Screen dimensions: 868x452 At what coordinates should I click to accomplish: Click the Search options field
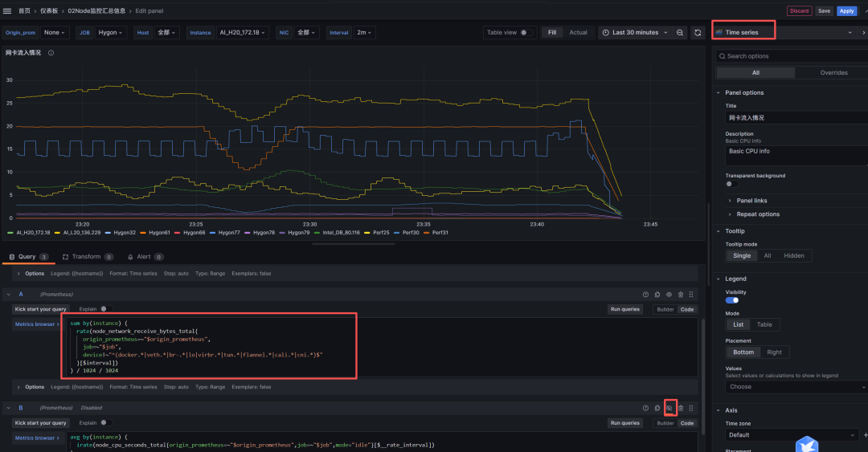(788, 56)
